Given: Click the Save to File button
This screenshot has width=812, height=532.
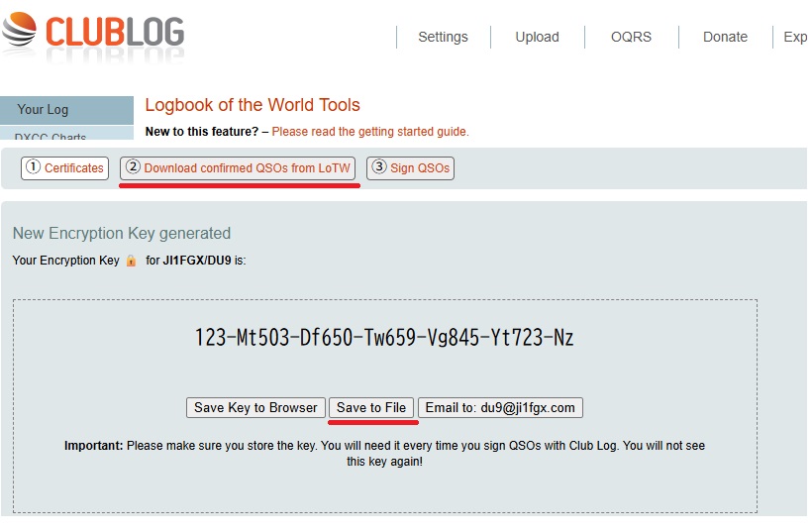Looking at the screenshot, I should (x=371, y=407).
